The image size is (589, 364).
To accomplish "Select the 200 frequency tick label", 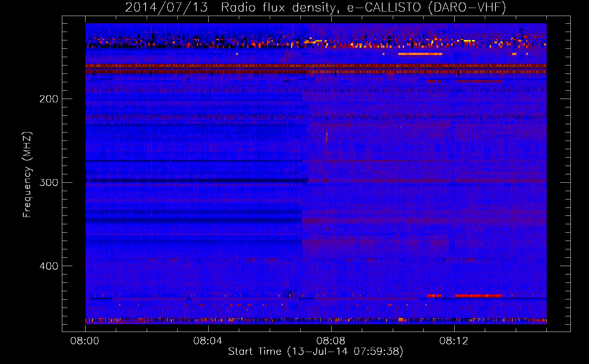I will pyautogui.click(x=49, y=99).
